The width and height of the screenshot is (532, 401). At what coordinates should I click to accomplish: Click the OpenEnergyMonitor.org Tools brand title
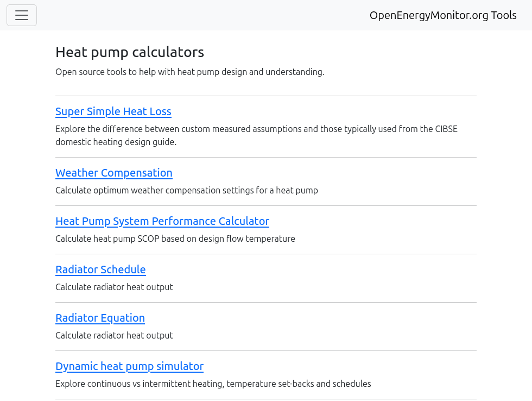pyautogui.click(x=443, y=15)
